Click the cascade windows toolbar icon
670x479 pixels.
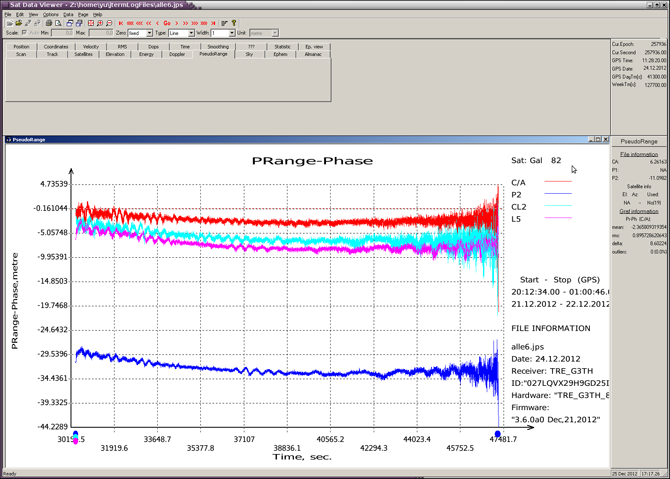point(70,23)
